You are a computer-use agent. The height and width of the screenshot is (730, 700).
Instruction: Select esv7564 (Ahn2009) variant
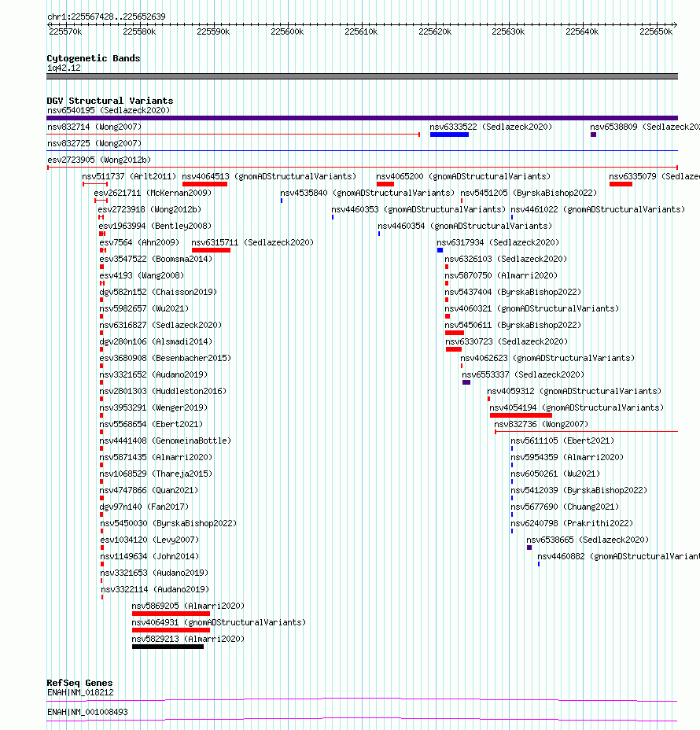tap(139, 242)
